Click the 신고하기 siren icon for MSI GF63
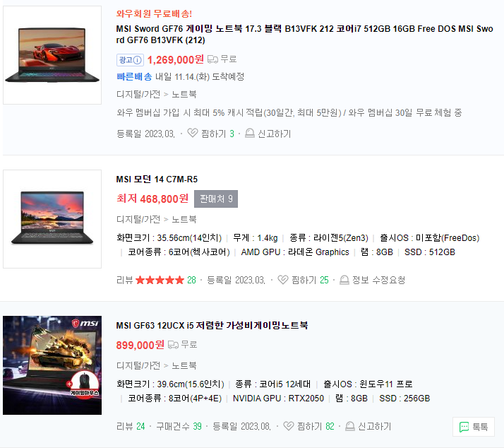504x448 pixels. (x=350, y=426)
